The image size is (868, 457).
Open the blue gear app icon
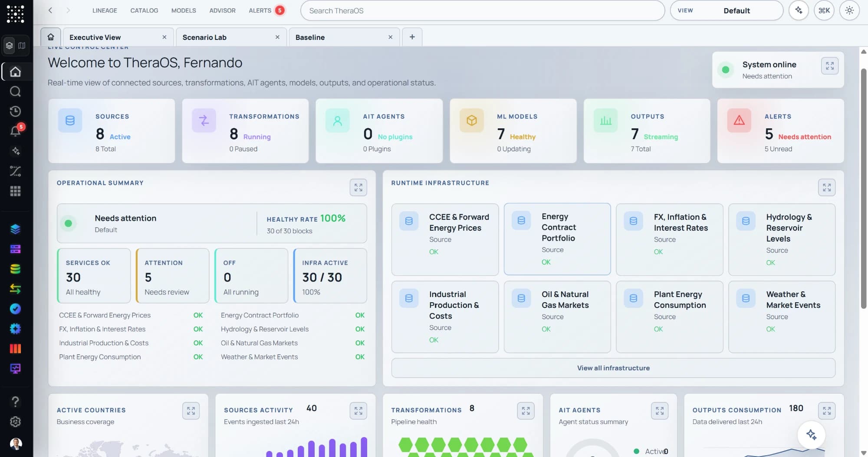pyautogui.click(x=15, y=329)
